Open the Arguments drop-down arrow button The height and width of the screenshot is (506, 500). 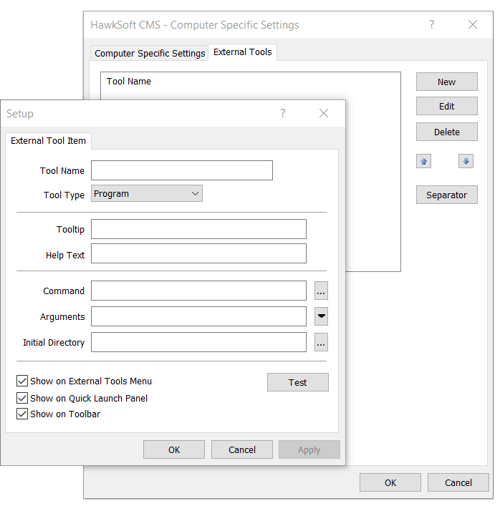(321, 316)
